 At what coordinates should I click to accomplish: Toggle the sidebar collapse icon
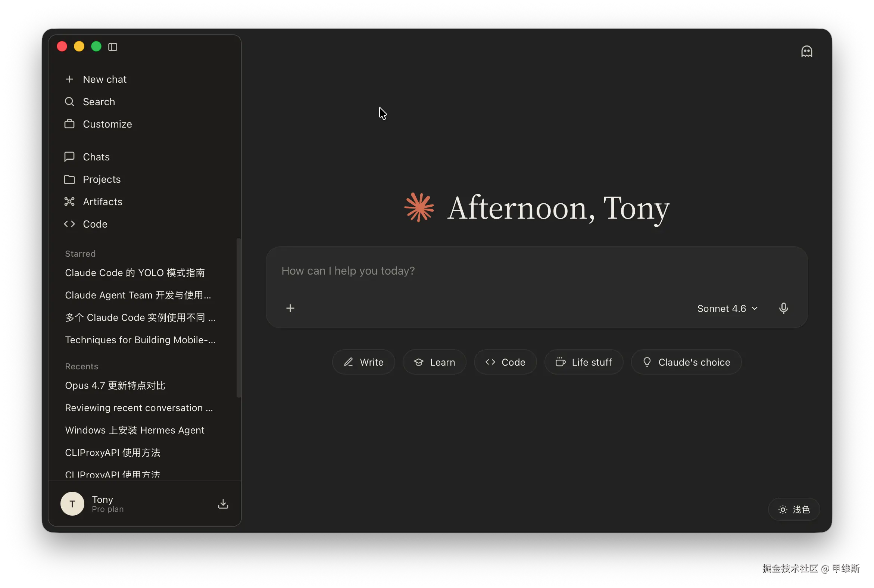click(113, 47)
